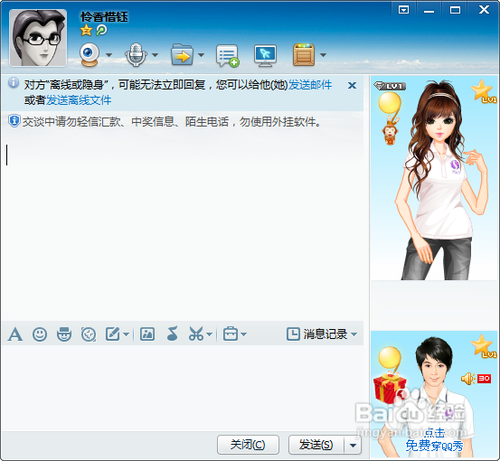Click into the message input area
500x461 pixels.
click(x=182, y=387)
